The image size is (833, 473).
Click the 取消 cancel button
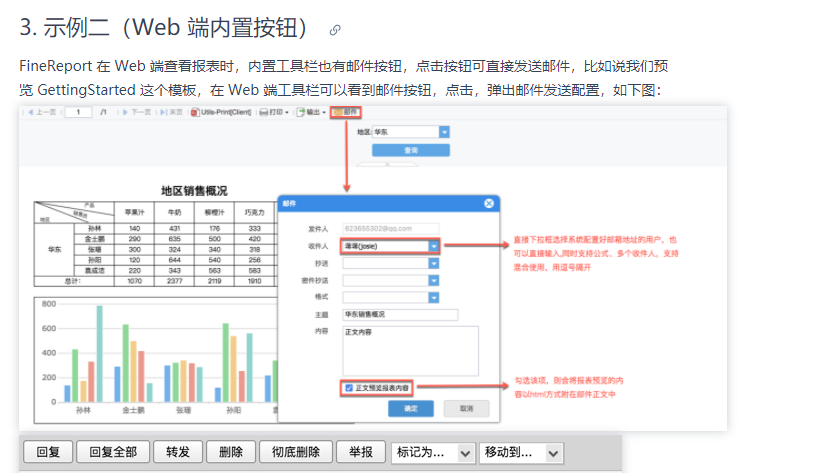click(466, 409)
